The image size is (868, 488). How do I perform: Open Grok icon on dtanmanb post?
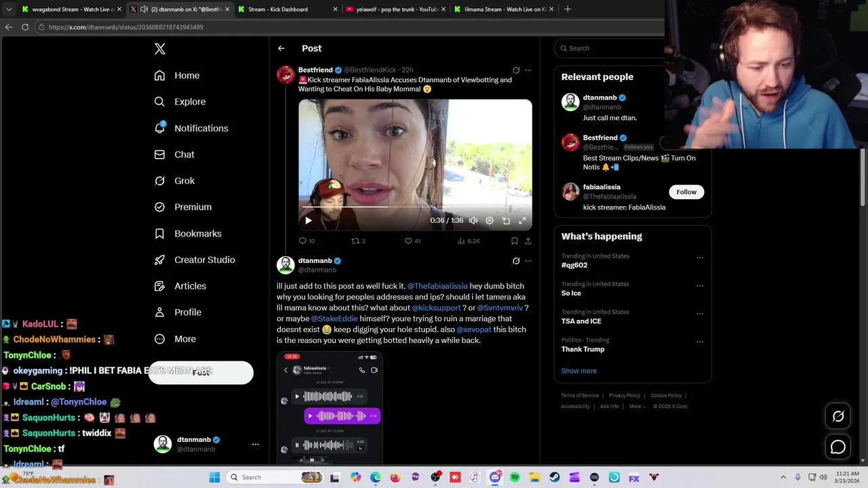click(516, 260)
